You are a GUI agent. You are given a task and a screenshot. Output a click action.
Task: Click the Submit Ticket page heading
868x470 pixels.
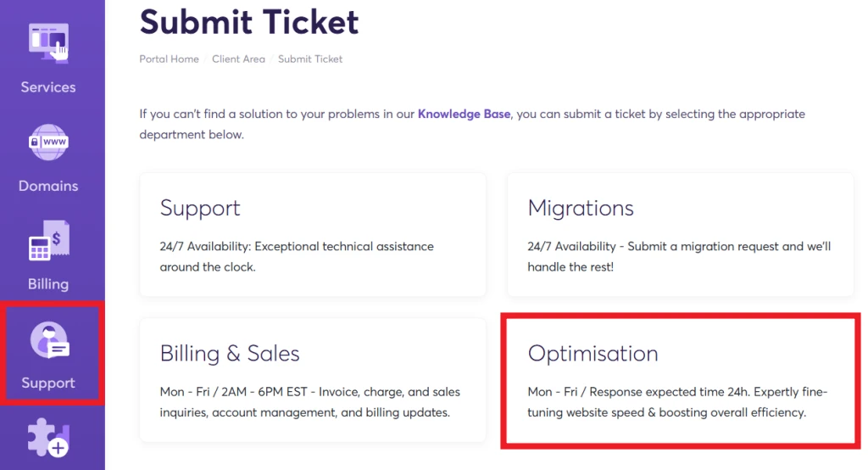point(249,21)
